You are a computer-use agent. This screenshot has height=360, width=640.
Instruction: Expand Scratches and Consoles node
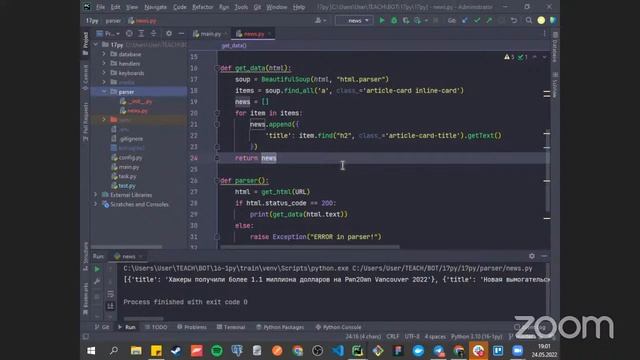pyautogui.click(x=96, y=204)
